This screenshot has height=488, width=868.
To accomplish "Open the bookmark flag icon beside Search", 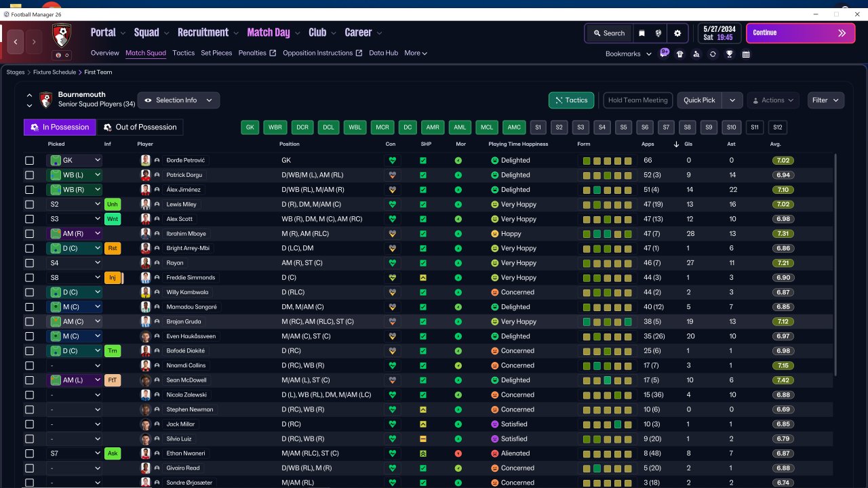I will (x=642, y=33).
